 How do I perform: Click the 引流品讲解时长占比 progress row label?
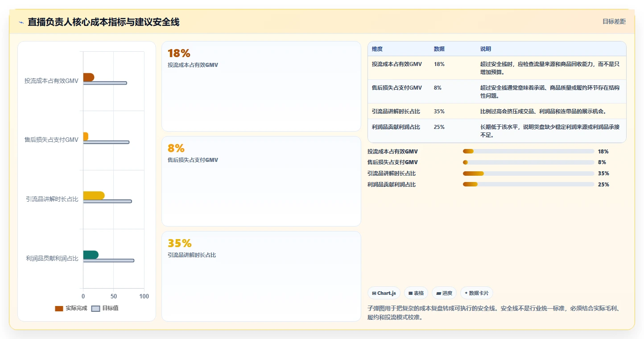pos(392,174)
